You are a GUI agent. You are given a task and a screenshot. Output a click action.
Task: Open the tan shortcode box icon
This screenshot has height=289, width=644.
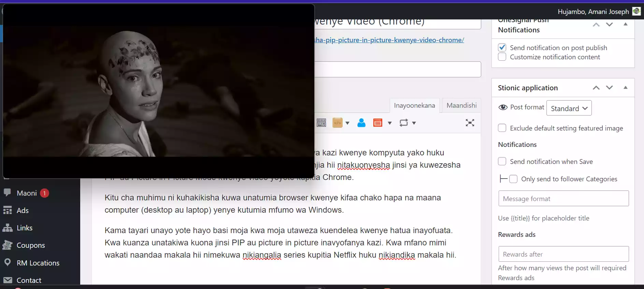[x=338, y=123]
